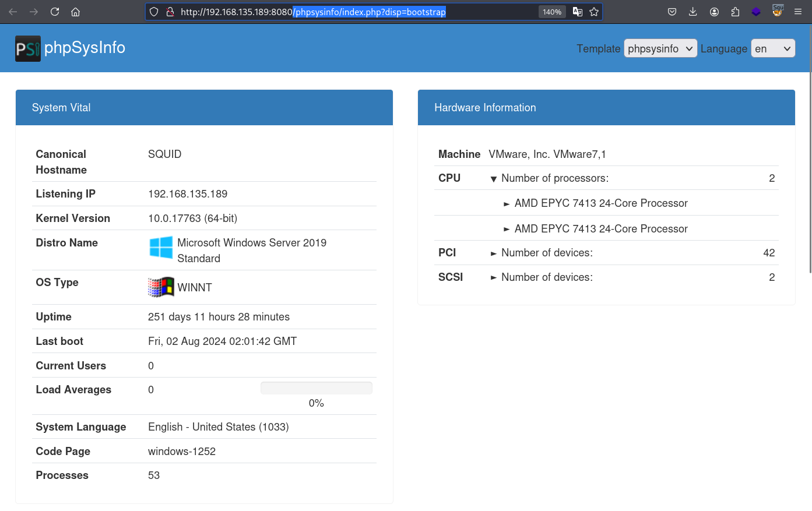The width and height of the screenshot is (812, 511).
Task: Click the code page value windows-1252
Action: (x=182, y=452)
